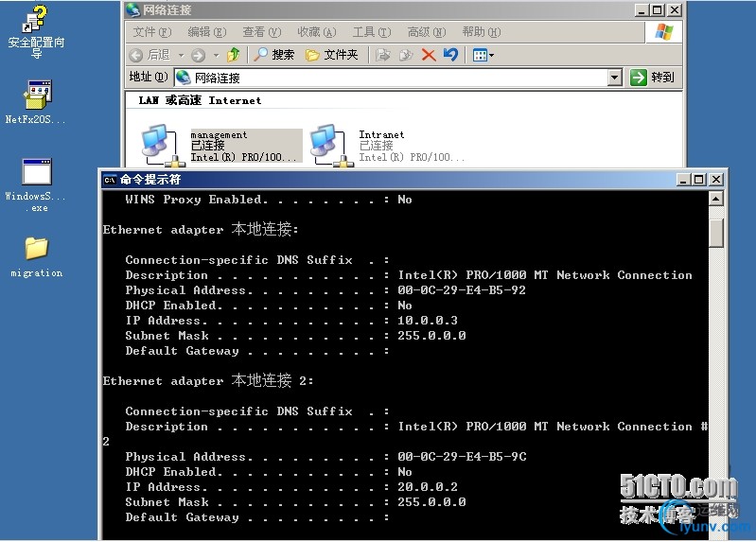The height and width of the screenshot is (542, 756).
Task: Click the IP address 10.0.0.3 text
Action: point(427,320)
